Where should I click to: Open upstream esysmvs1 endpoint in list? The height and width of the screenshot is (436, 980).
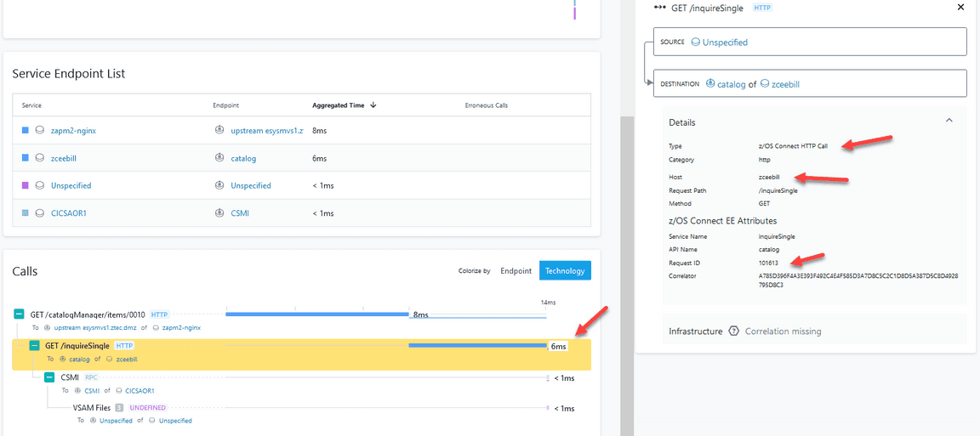tap(267, 131)
